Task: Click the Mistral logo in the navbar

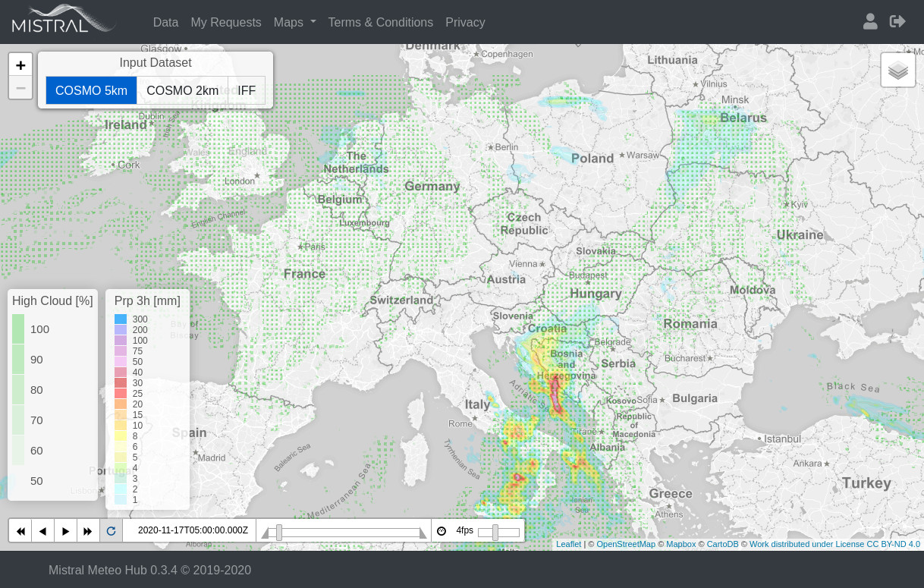Action: pyautogui.click(x=63, y=20)
